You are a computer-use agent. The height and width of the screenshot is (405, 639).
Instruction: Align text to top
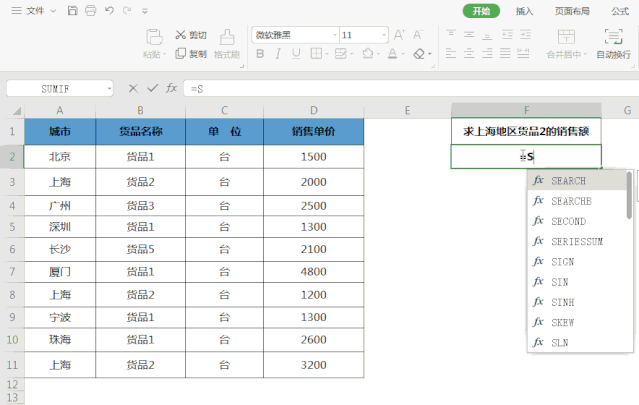pos(451,34)
